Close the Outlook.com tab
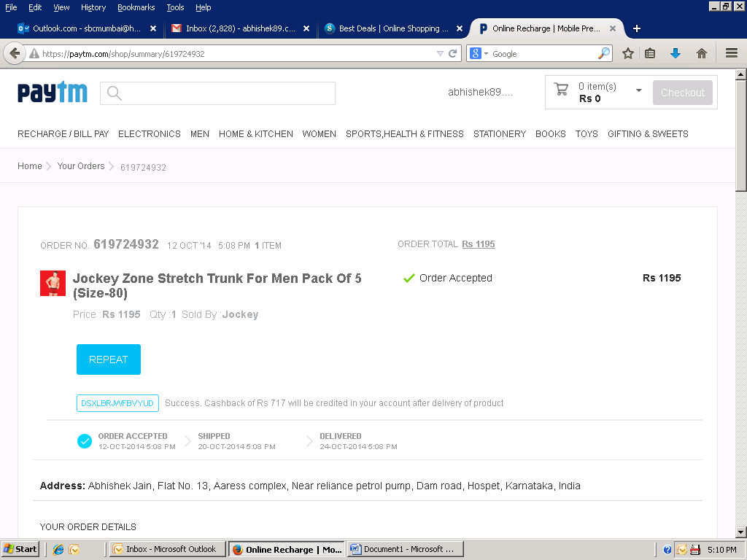 tap(153, 28)
